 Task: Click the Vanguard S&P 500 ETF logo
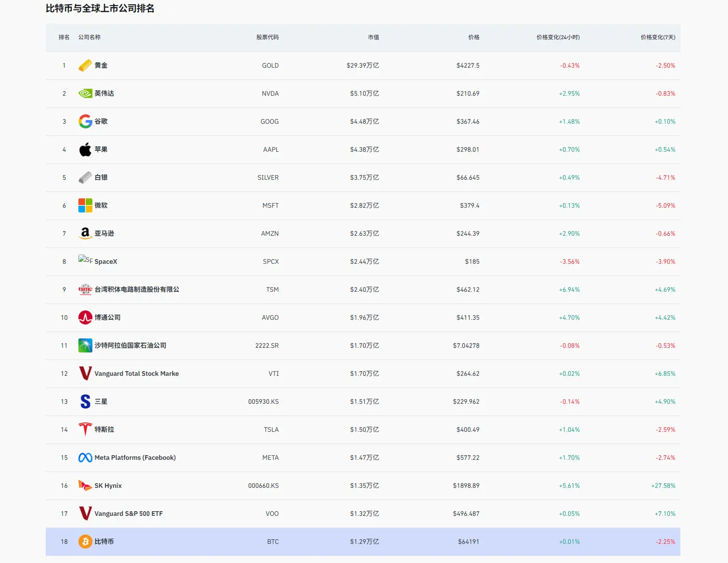pos(85,514)
